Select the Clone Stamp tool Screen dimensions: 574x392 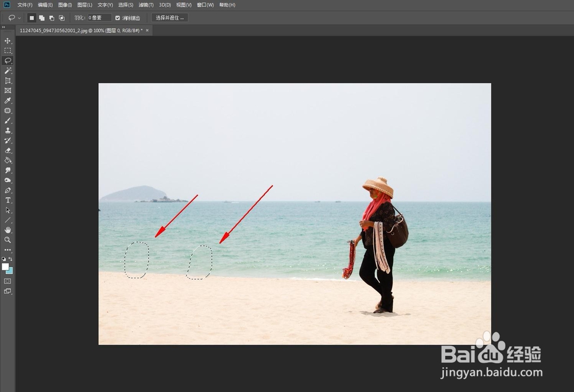point(7,130)
